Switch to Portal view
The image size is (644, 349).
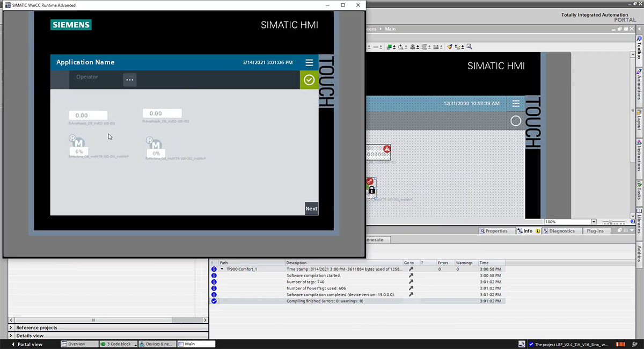click(x=27, y=344)
